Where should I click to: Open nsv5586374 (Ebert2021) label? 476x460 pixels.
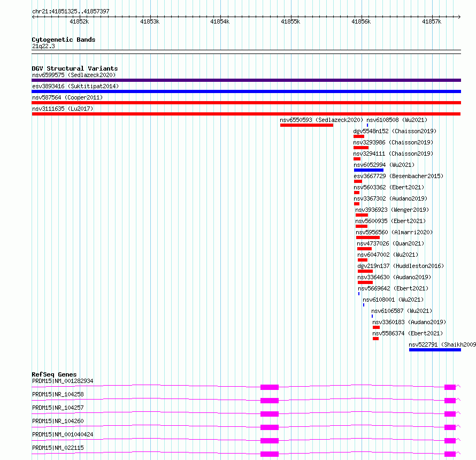408,333
